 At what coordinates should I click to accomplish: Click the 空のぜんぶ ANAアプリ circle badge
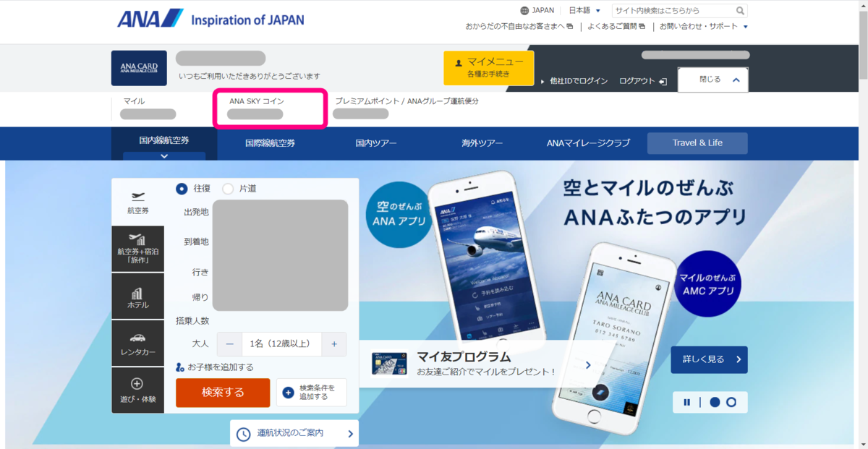point(399,215)
